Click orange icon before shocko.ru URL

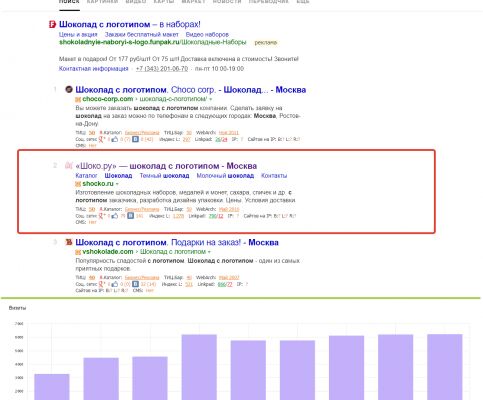pos(78,184)
